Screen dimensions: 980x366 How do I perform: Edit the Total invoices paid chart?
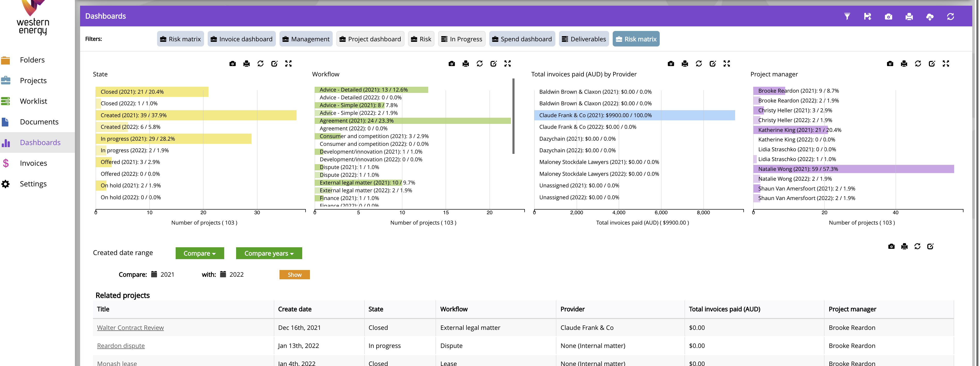click(x=713, y=63)
